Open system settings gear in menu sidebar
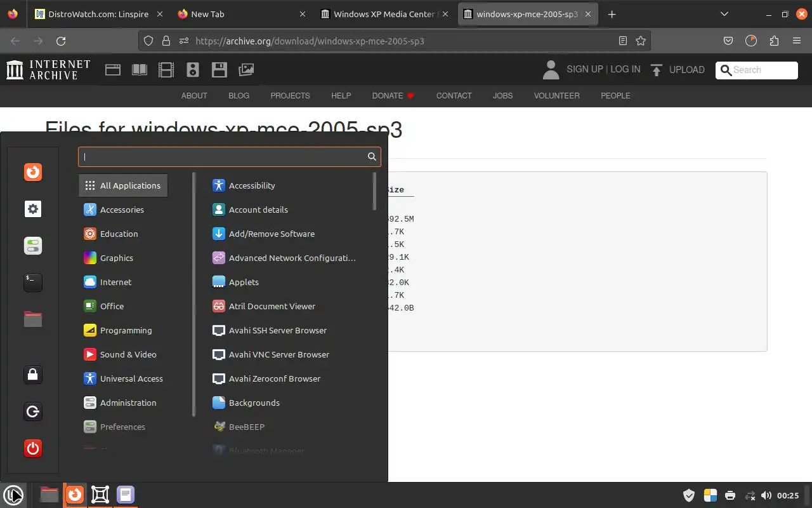Screen dimensions: 812x508 pos(33,209)
